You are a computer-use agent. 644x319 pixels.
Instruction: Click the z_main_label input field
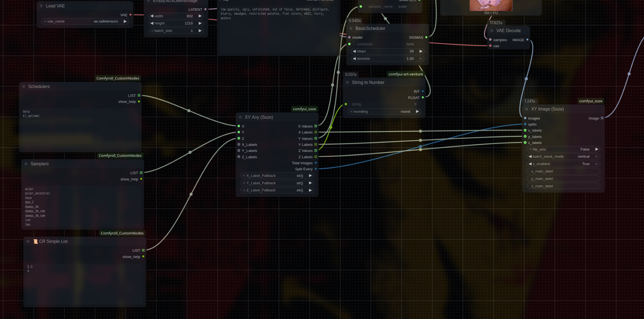click(x=563, y=186)
